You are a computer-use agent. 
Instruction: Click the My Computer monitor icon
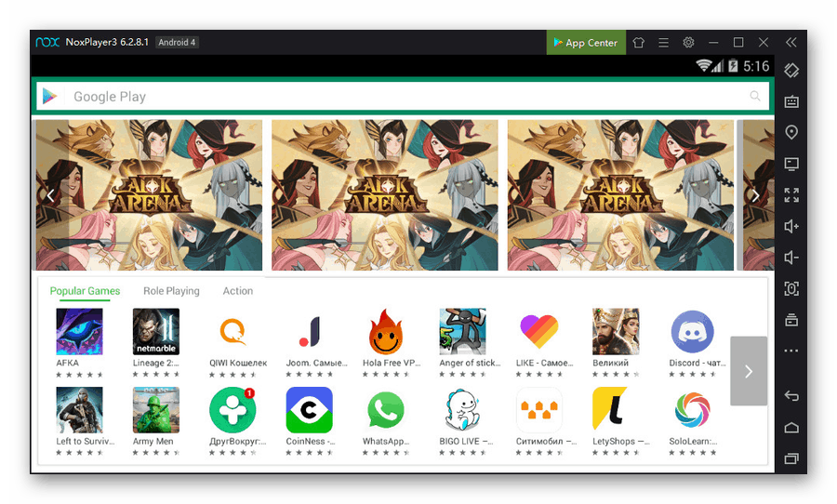point(791,164)
